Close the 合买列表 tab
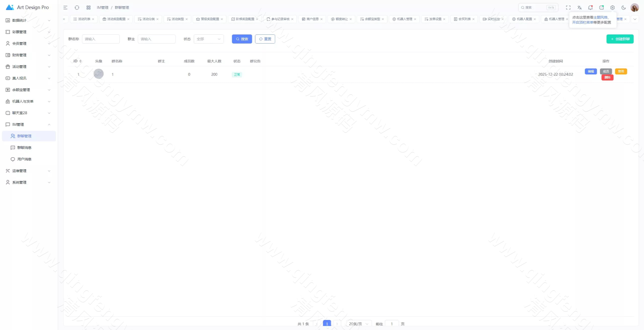Screen dimensions: 644x330 pyautogui.click(x=473, y=19)
